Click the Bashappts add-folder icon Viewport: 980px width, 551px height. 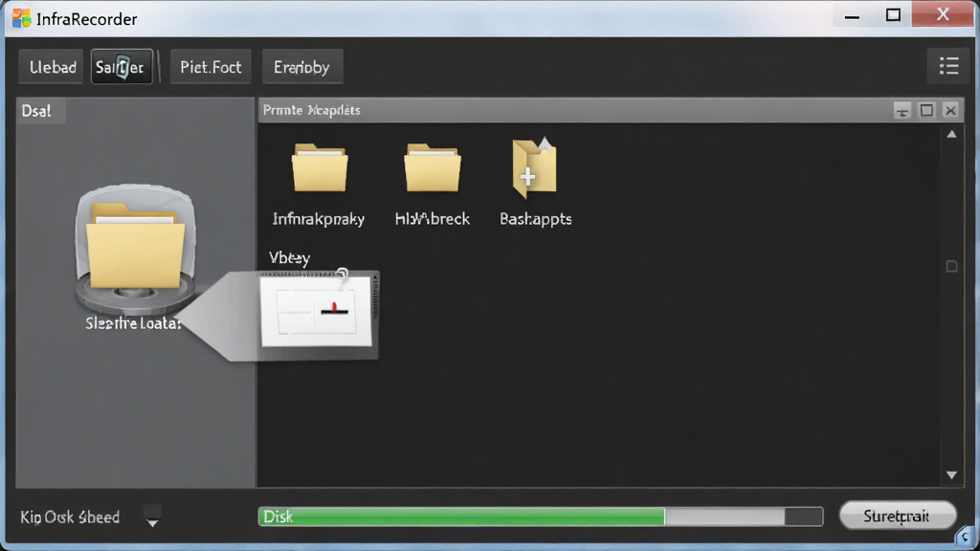(x=535, y=168)
